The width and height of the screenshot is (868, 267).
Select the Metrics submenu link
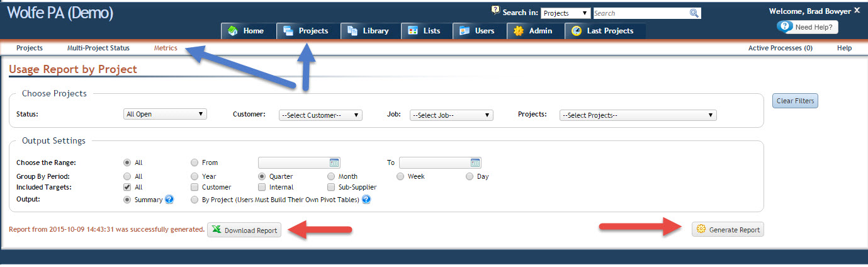[x=166, y=48]
